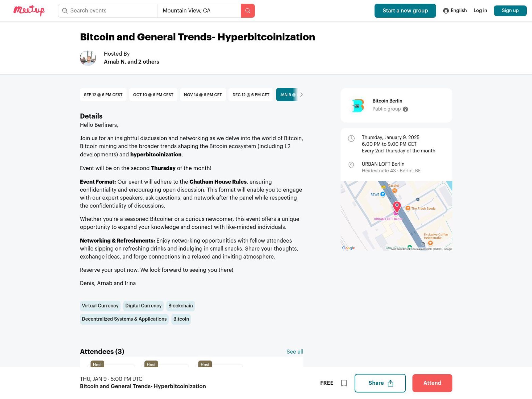Select the Blockchain tag
The image size is (532, 399).
tap(181, 306)
